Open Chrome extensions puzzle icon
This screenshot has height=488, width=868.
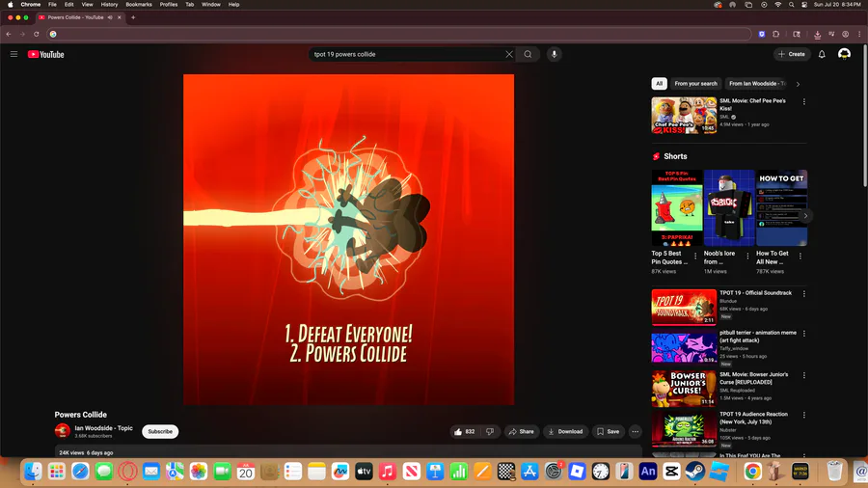click(x=776, y=35)
